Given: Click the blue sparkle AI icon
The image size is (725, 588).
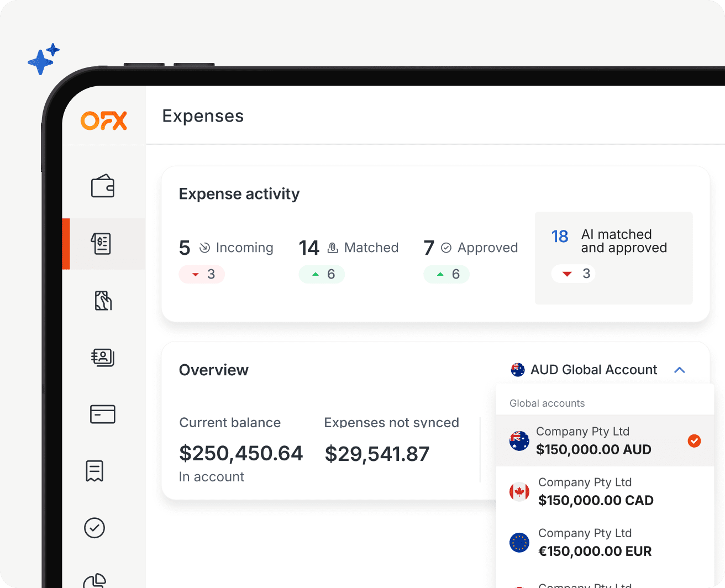Looking at the screenshot, I should [x=43, y=59].
